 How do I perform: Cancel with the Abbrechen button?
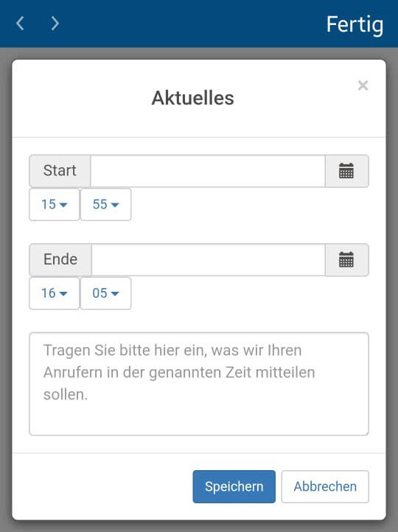pos(325,486)
